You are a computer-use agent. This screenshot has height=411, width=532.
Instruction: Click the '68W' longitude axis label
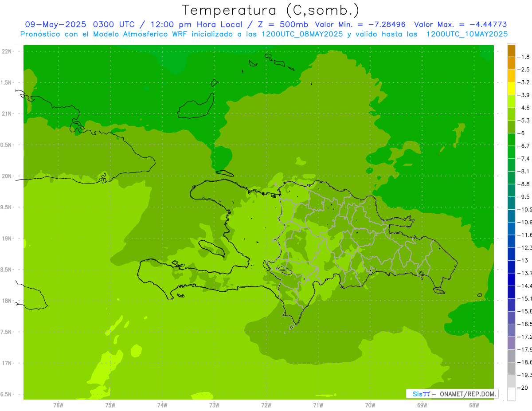[x=473, y=405]
